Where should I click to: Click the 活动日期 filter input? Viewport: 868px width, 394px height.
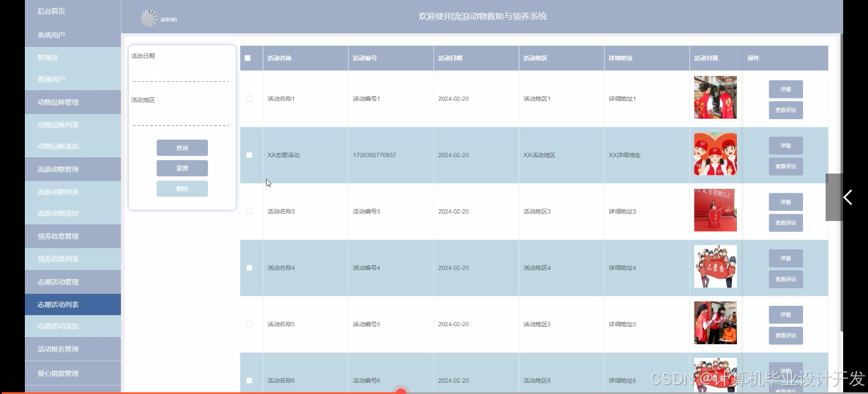(x=181, y=72)
